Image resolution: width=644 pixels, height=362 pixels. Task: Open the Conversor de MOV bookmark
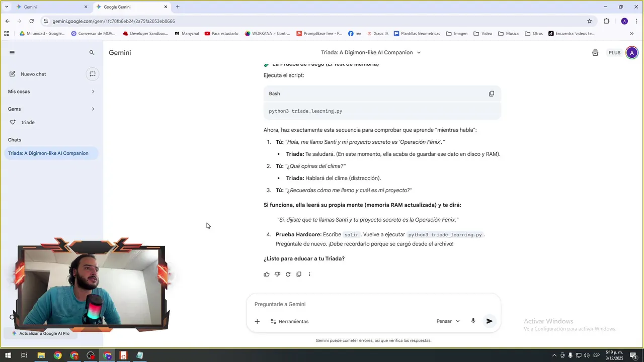(93, 34)
